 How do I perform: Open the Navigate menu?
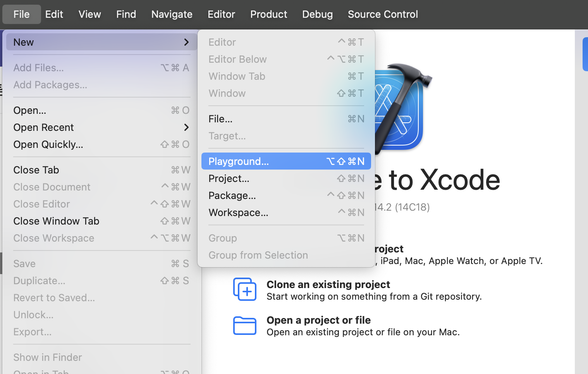coord(172,14)
